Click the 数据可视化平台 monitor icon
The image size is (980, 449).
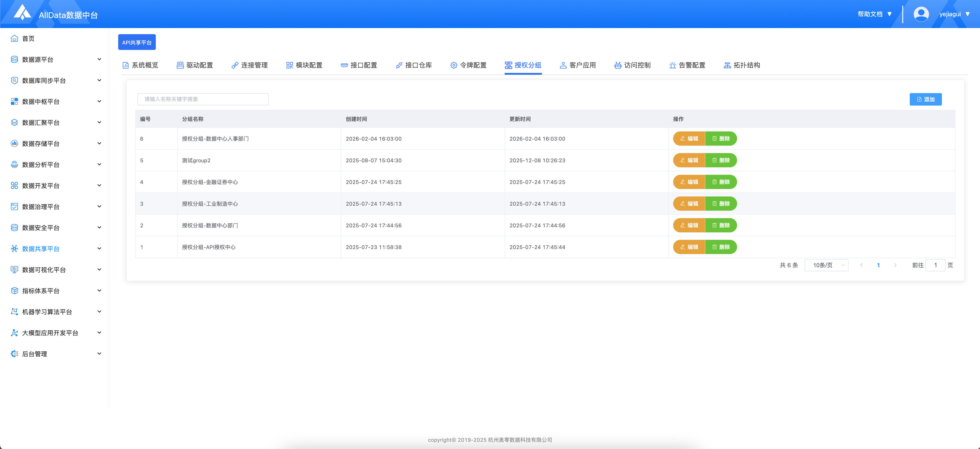click(x=14, y=270)
